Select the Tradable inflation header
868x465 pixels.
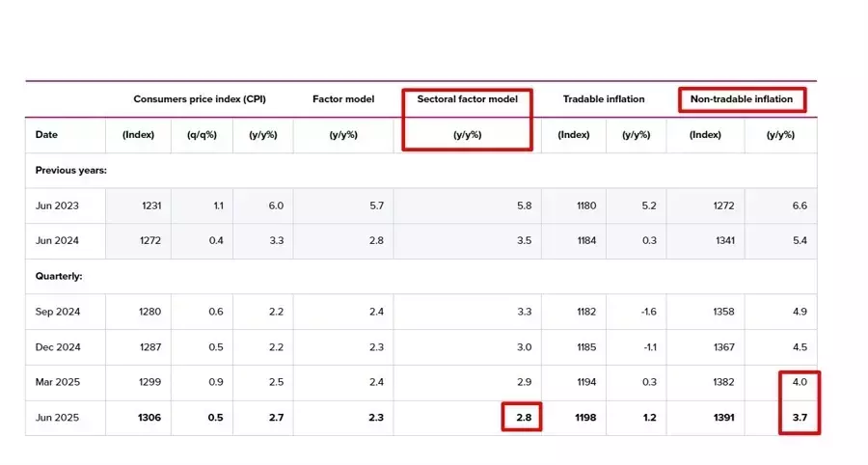pyautogui.click(x=604, y=99)
